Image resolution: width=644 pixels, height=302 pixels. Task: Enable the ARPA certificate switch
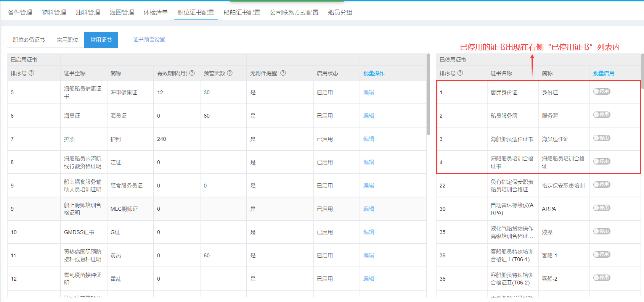pyautogui.click(x=602, y=208)
